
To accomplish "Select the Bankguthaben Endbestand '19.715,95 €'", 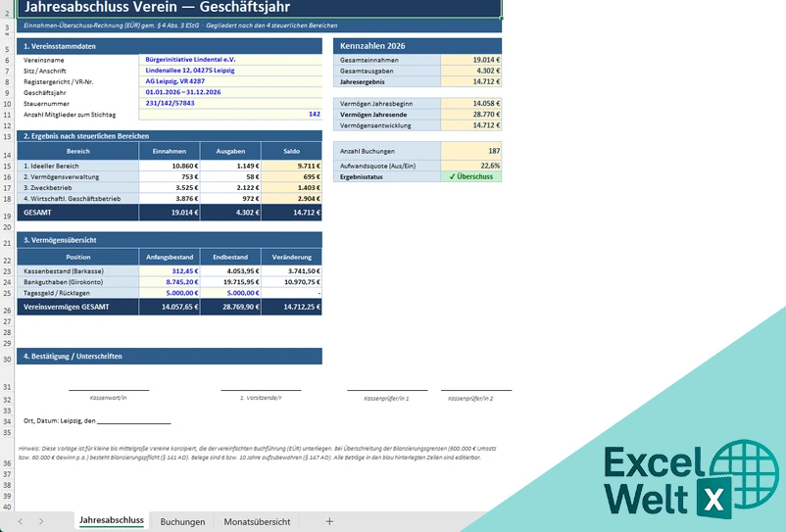I will [230, 282].
